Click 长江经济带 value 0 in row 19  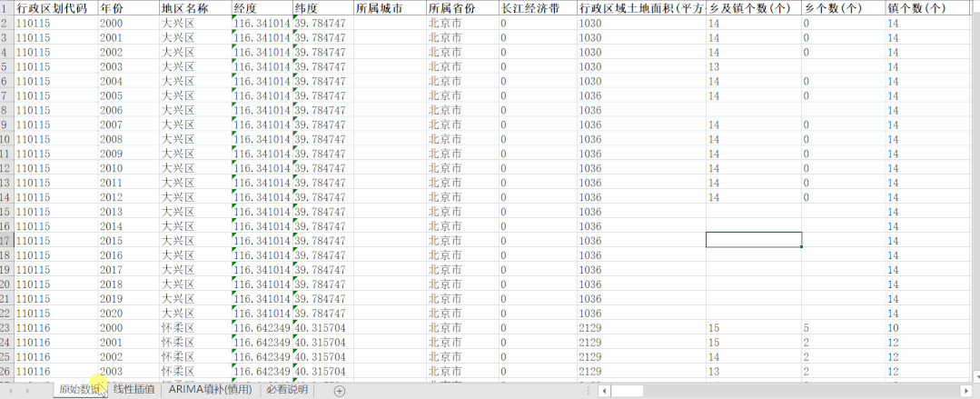(x=538, y=270)
